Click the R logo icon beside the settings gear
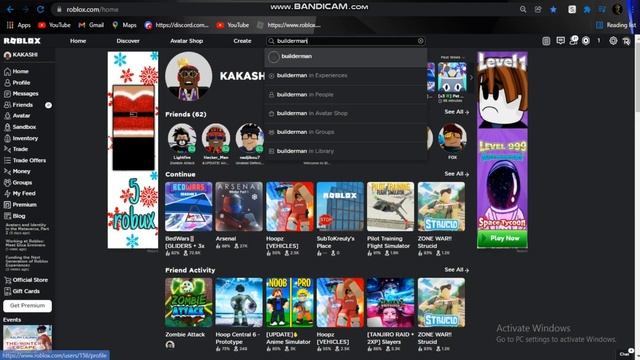The height and width of the screenshot is (360, 640). pos(627,41)
